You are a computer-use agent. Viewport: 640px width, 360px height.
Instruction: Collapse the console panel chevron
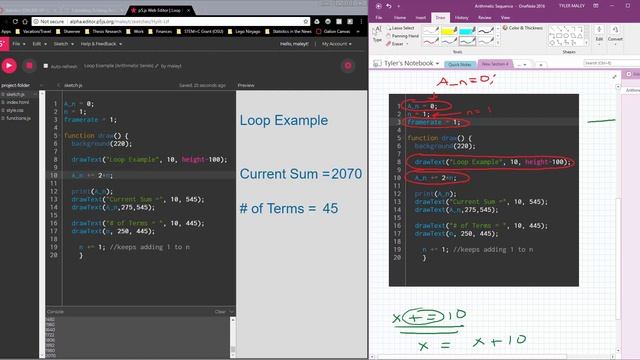pyautogui.click(x=231, y=312)
